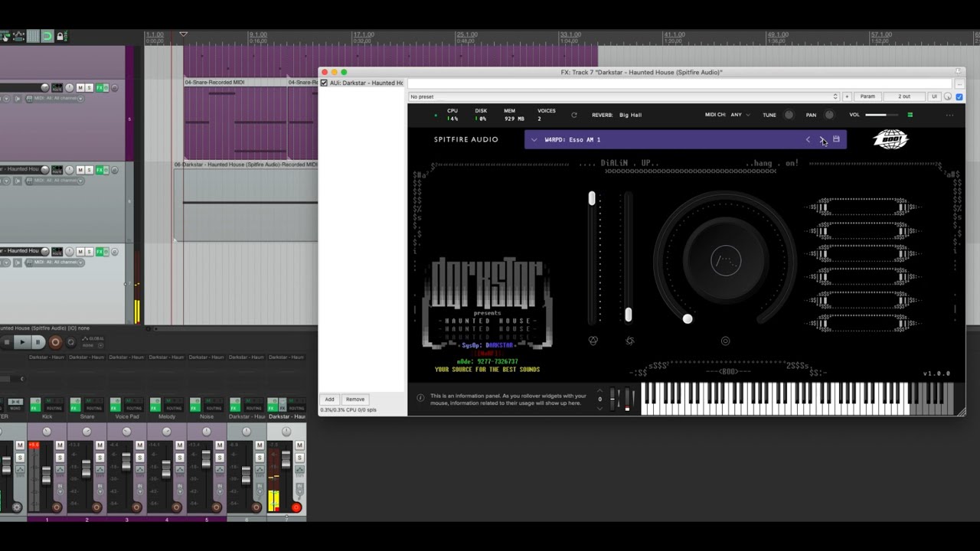Change the REVERB Big Hall setting
980x551 pixels.
(630, 115)
